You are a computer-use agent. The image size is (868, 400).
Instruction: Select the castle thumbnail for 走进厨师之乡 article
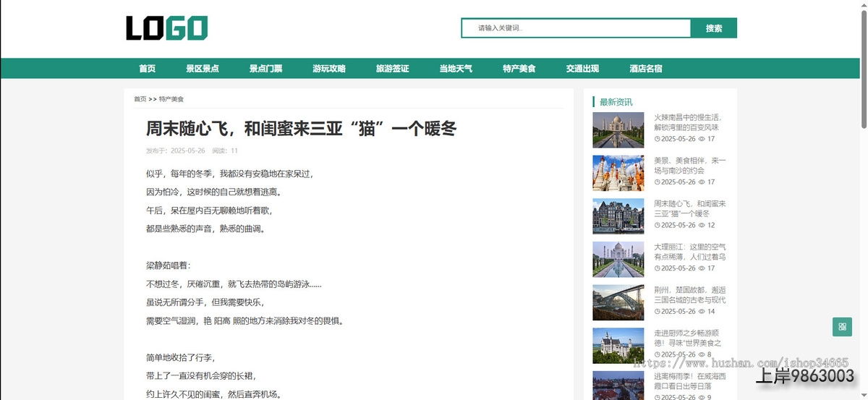click(x=618, y=346)
